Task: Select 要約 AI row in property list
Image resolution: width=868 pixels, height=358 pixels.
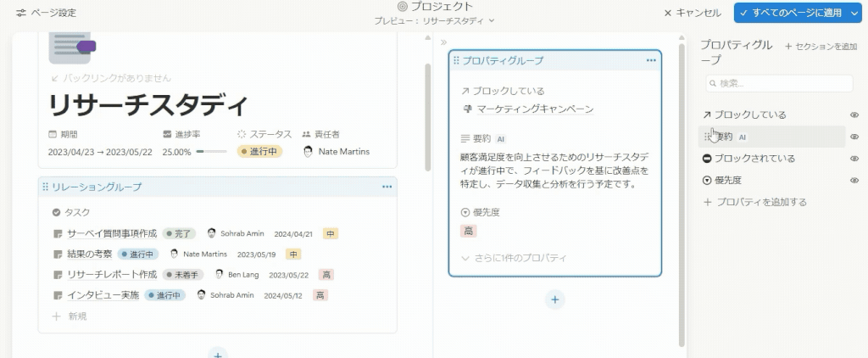Action: pos(773,137)
